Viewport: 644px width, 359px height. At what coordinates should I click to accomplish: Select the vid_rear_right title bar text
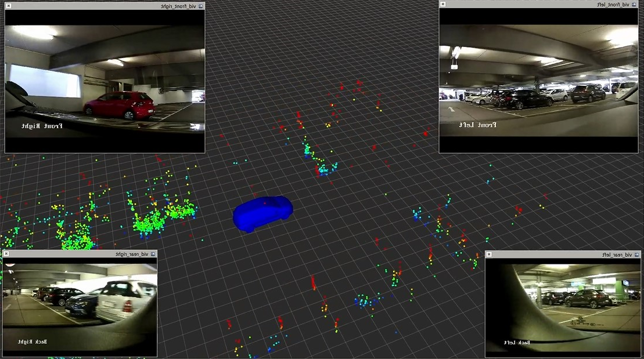point(132,254)
